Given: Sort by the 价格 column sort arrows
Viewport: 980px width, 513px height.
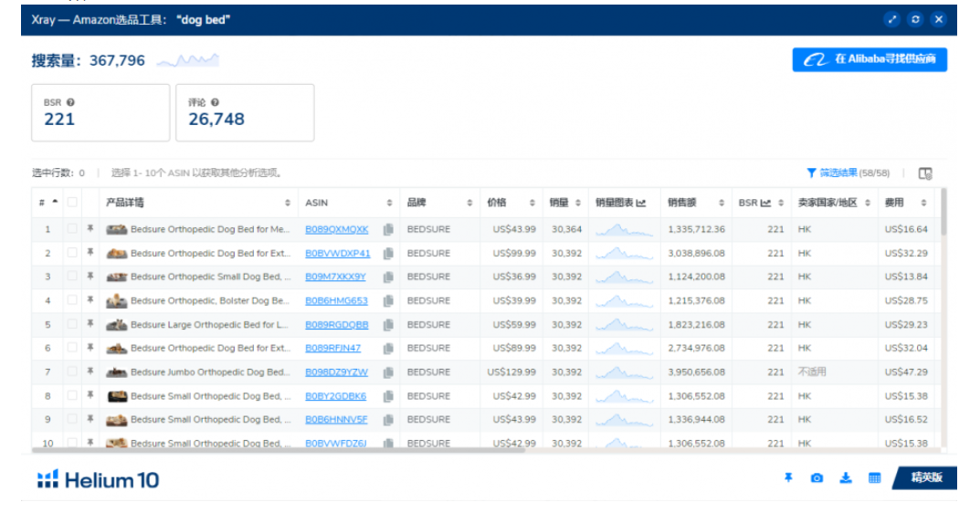Looking at the screenshot, I should 532,203.
